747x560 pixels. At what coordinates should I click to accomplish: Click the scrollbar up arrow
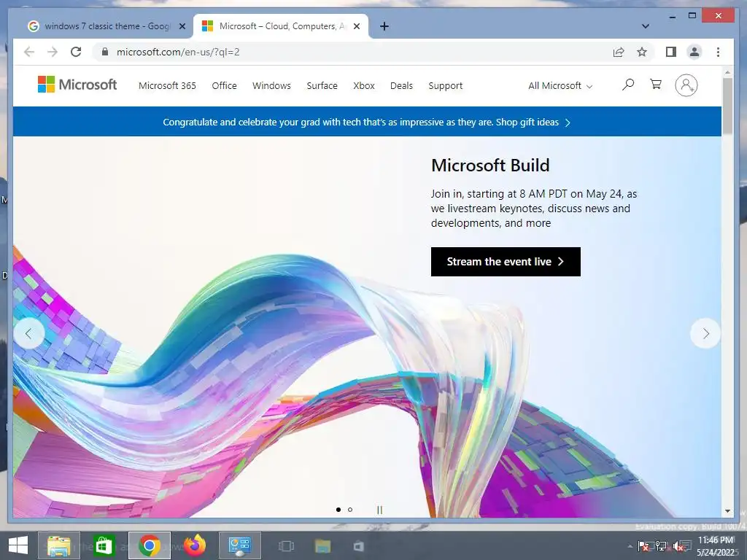[727, 72]
